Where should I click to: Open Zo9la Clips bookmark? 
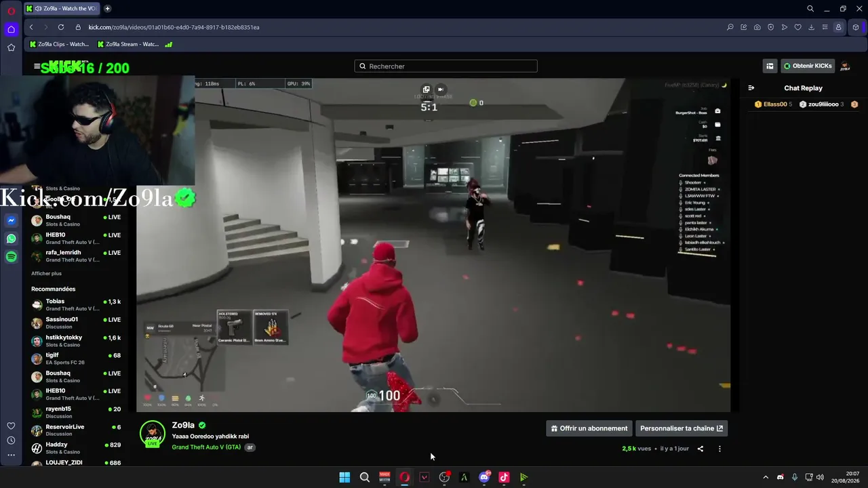pos(59,44)
